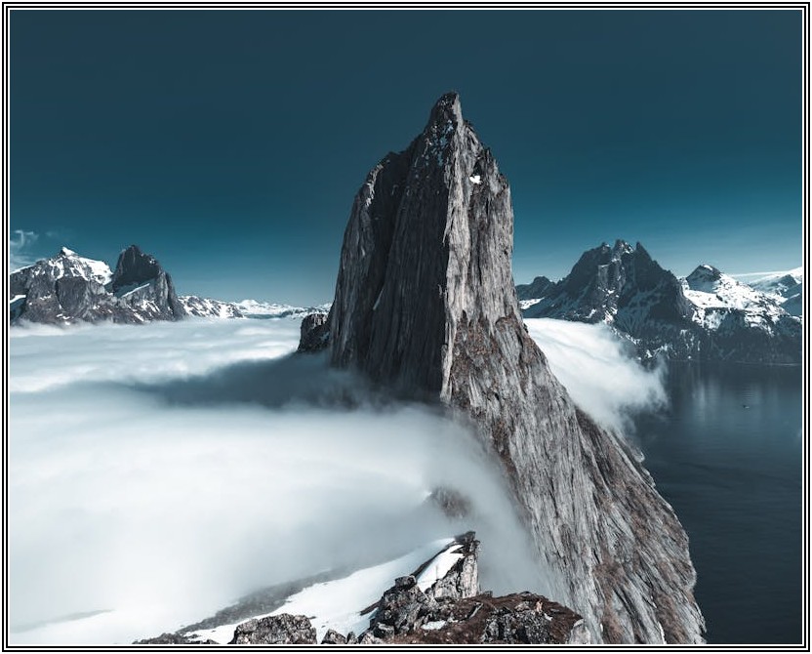Click the small boulder at the central peak's left base
812x654 pixels.
313,332
